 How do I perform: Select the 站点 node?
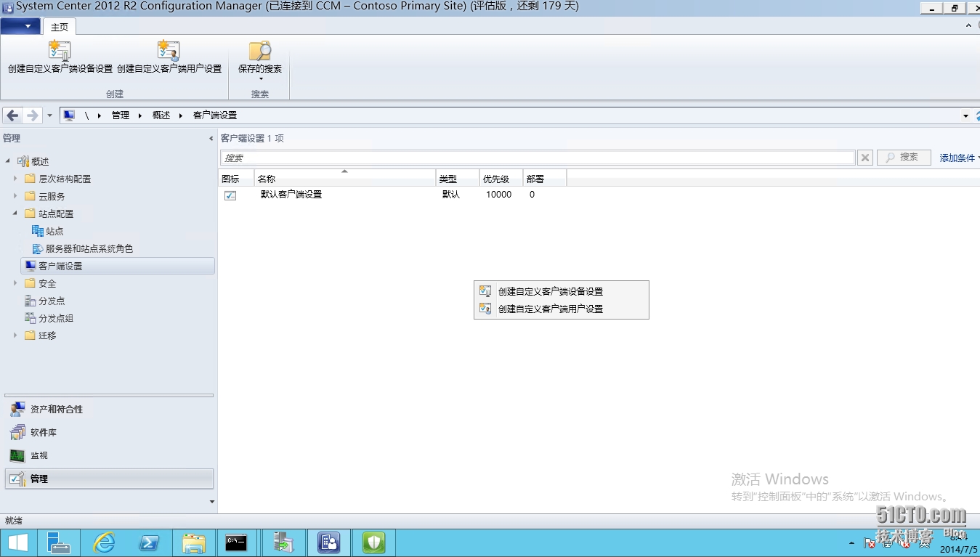pos(54,231)
